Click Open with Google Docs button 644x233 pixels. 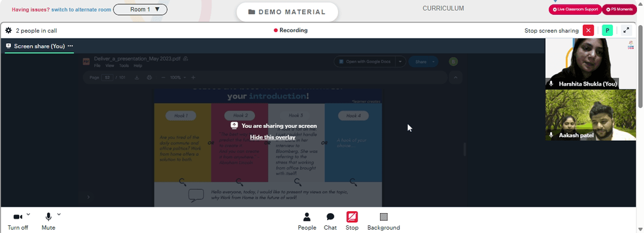click(365, 62)
